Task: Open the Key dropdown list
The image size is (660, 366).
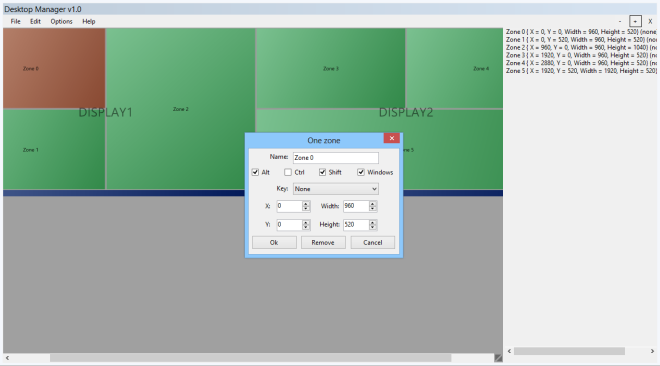Action: pos(335,189)
